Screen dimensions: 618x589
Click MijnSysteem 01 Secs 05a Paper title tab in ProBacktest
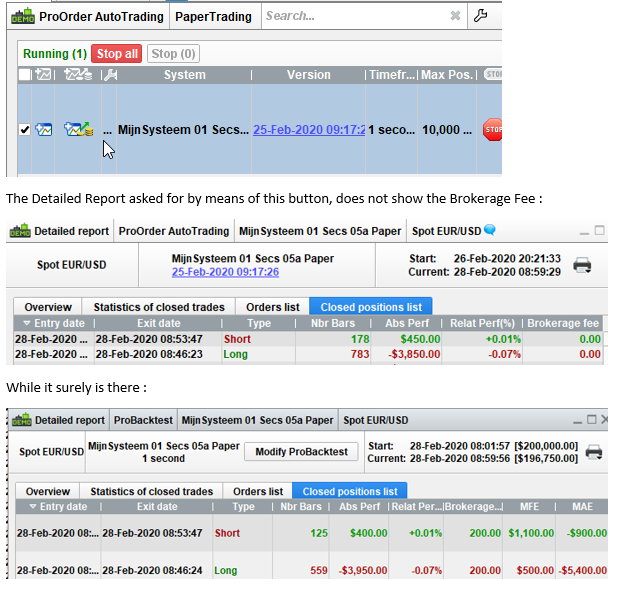coord(257,420)
